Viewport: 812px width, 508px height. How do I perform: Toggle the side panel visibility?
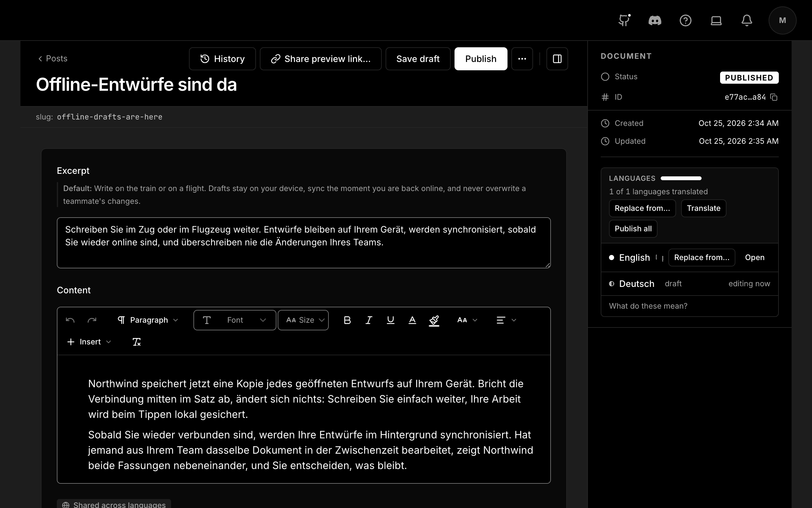[557, 59]
